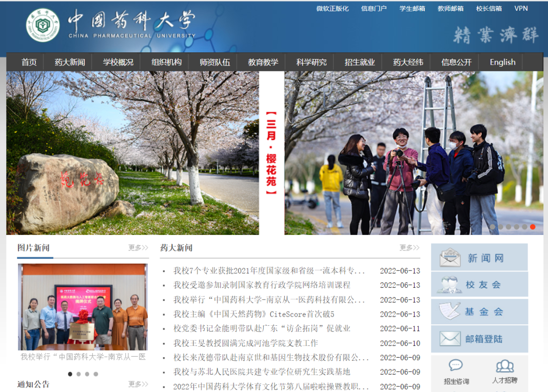The image size is (548, 392).
Task: Click the China Pharmaceutical University round logo
Action: coord(43,25)
